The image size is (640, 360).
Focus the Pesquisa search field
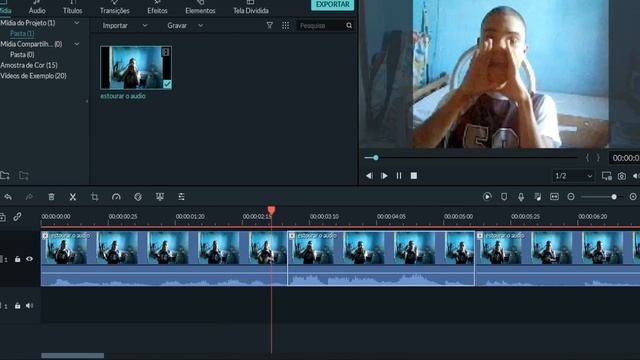(320, 25)
